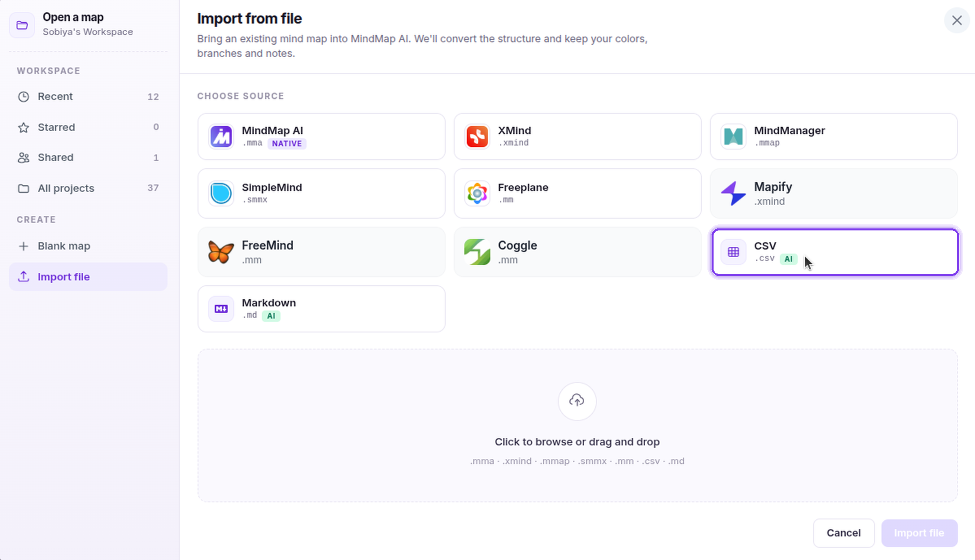Select the Markdown source card

coord(321,308)
